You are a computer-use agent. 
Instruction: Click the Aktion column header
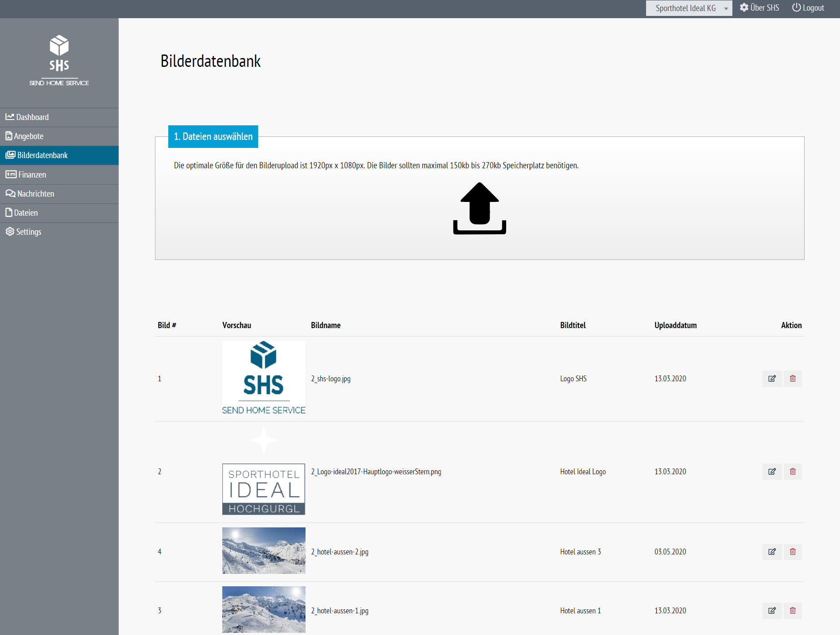click(791, 325)
